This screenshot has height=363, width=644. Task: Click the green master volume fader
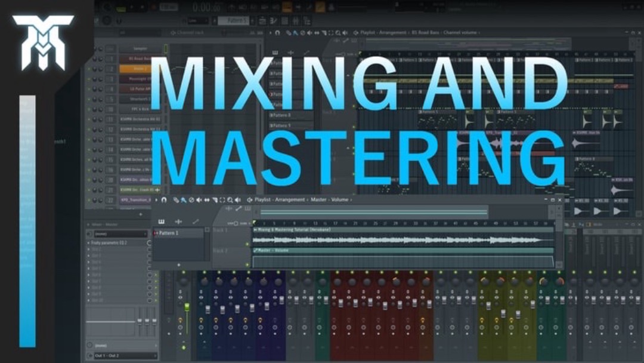(187, 307)
